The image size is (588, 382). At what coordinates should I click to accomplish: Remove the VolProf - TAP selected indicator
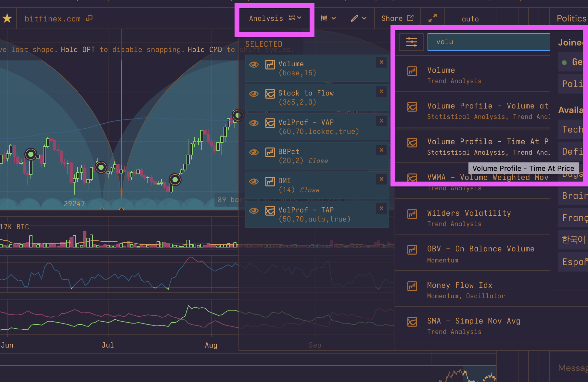[382, 208]
